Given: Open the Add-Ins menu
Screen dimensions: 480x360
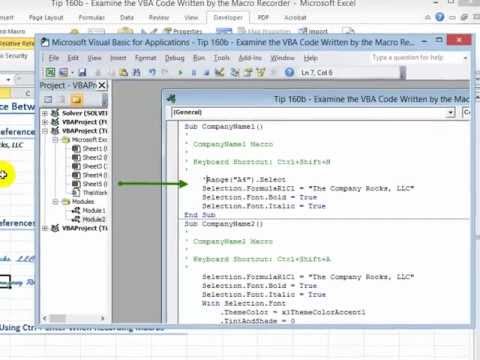Looking at the screenshot, I should [250, 58].
